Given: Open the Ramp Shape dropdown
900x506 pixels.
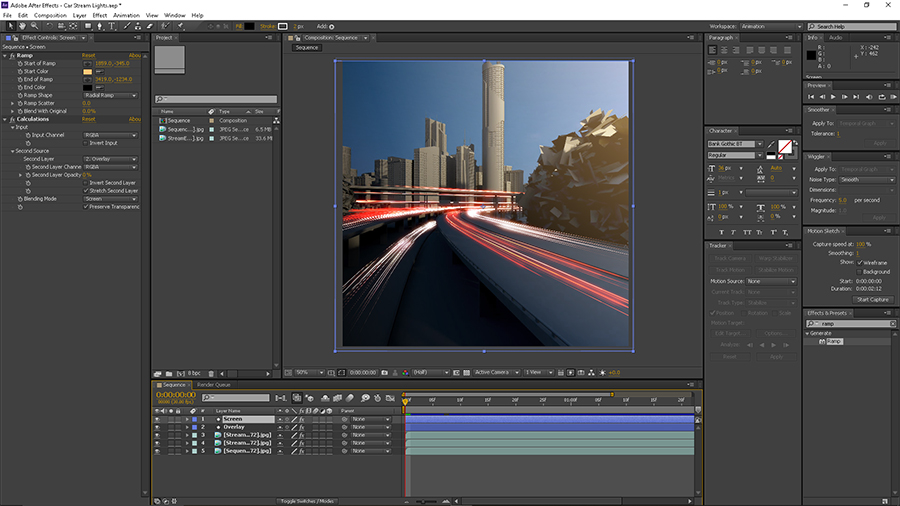Looking at the screenshot, I should click(x=110, y=95).
